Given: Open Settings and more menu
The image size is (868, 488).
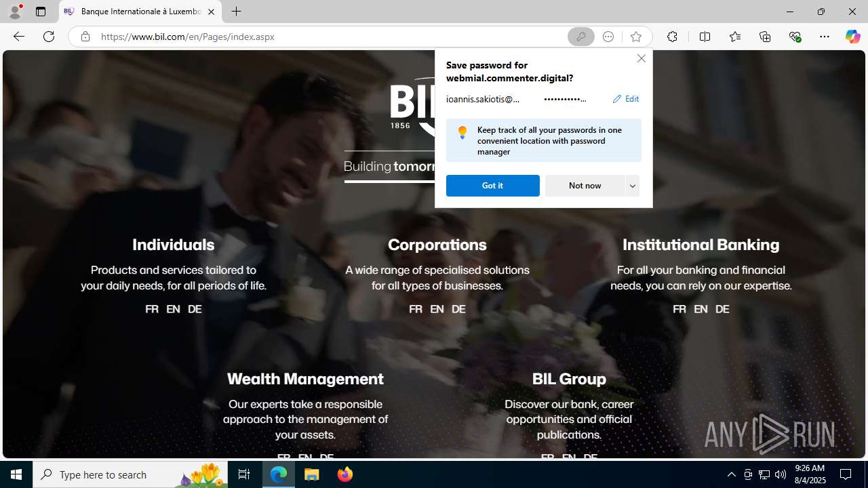Looking at the screenshot, I should point(825,37).
